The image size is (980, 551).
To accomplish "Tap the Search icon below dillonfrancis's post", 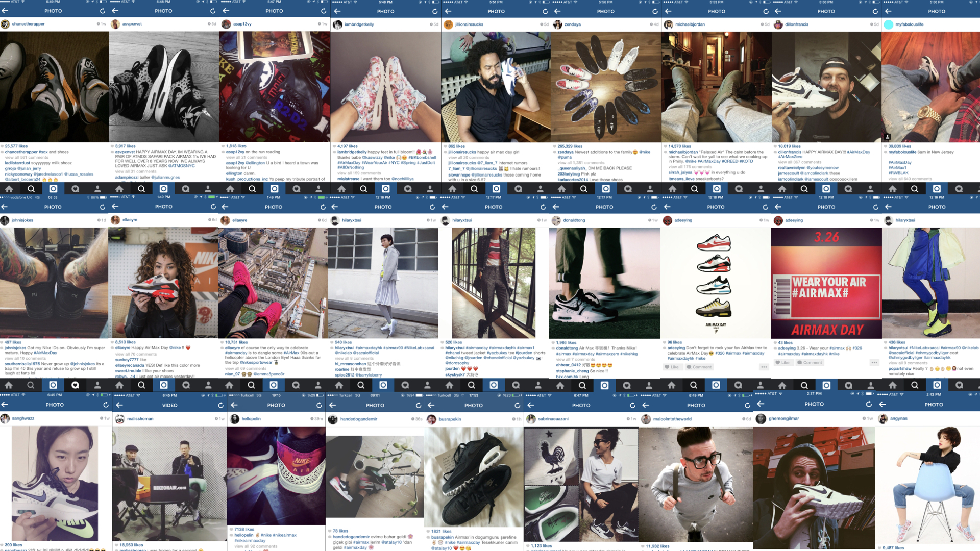I will coord(804,189).
